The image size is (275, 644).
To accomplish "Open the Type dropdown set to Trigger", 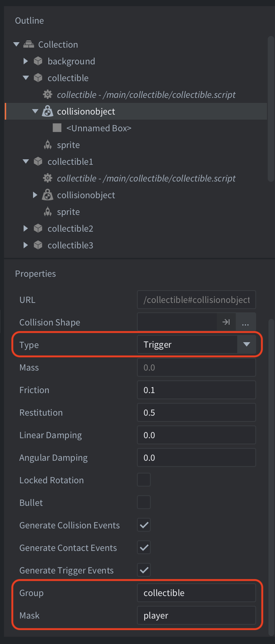I will coord(197,344).
